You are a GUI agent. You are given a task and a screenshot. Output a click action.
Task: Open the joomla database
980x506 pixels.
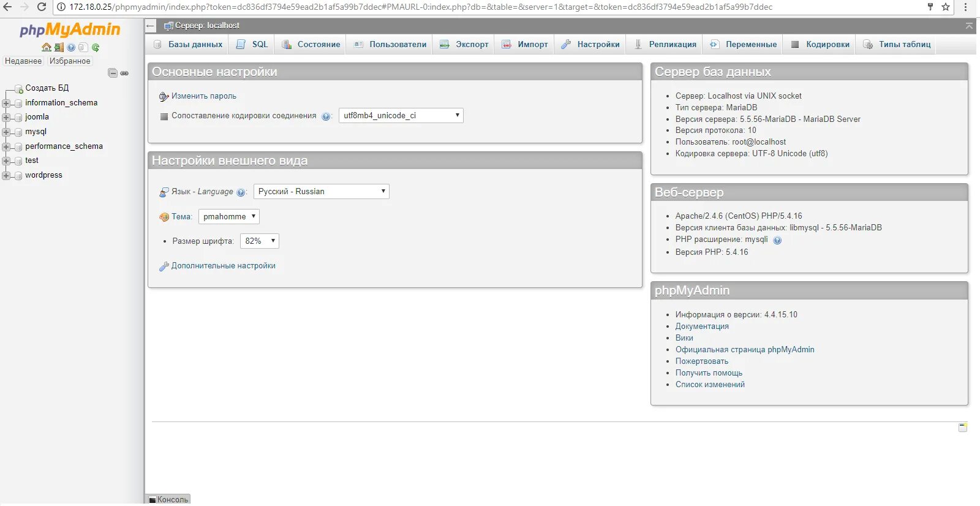[x=37, y=117]
